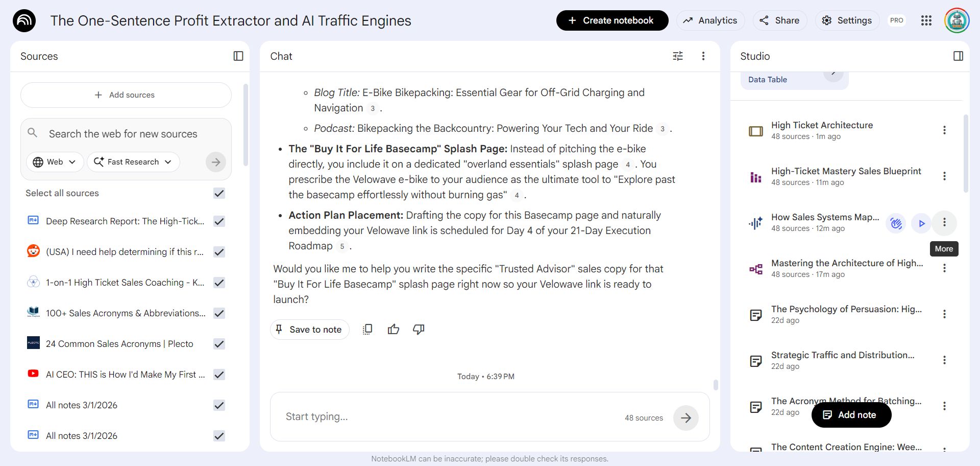Open Google apps grid
This screenshot has width=980, height=466.
[x=926, y=20]
